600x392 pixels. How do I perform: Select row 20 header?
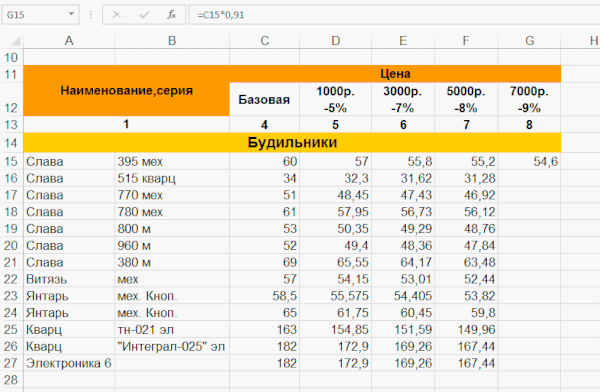pyautogui.click(x=11, y=245)
